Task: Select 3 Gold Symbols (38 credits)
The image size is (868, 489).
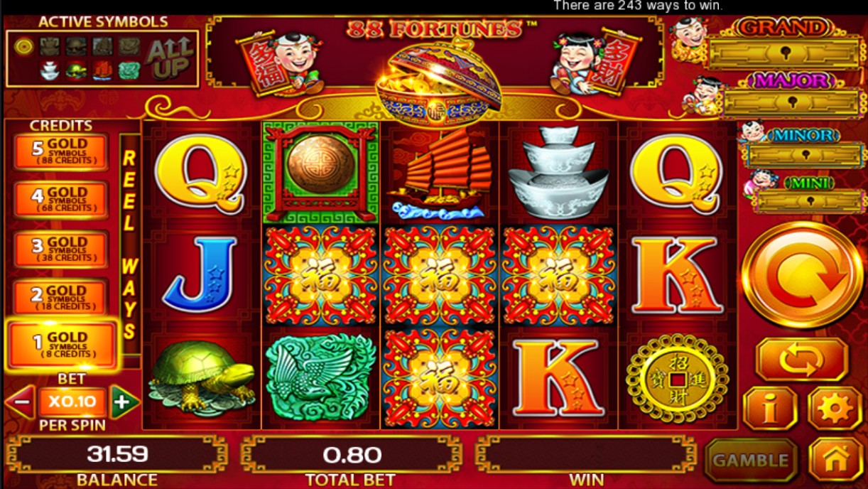Action: [x=60, y=249]
